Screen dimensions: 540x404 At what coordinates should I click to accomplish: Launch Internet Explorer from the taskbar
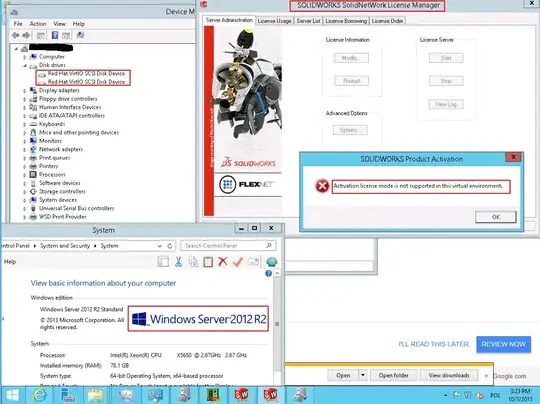click(39, 395)
